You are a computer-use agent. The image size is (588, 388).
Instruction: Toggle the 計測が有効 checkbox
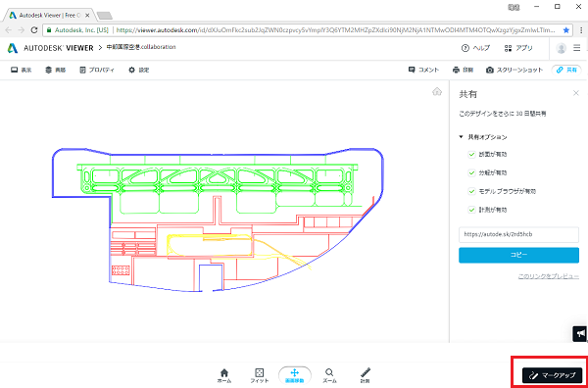tap(471, 210)
